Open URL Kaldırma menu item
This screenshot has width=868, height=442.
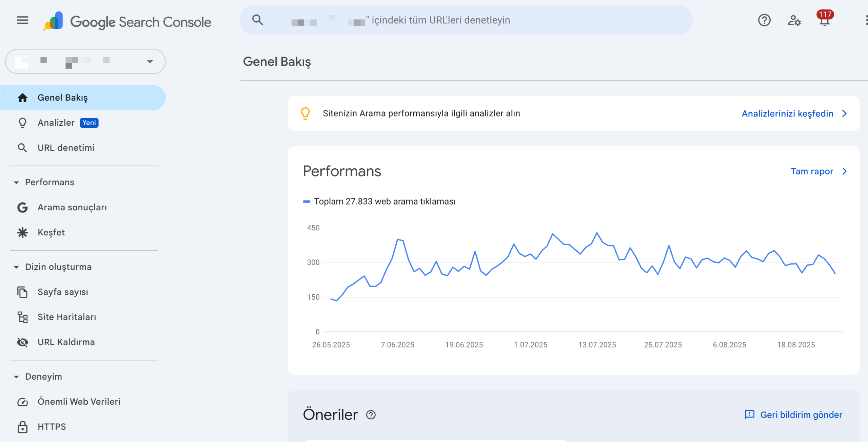click(x=83, y=342)
